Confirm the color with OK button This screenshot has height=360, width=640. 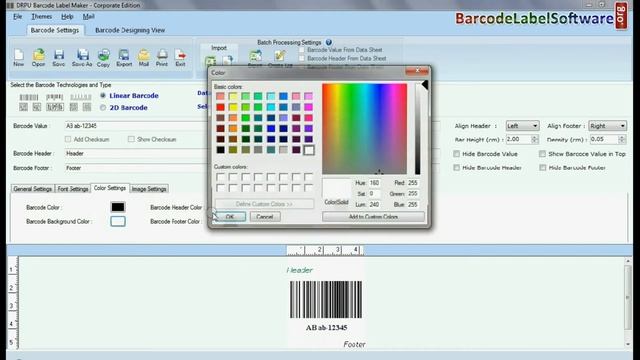tap(230, 217)
